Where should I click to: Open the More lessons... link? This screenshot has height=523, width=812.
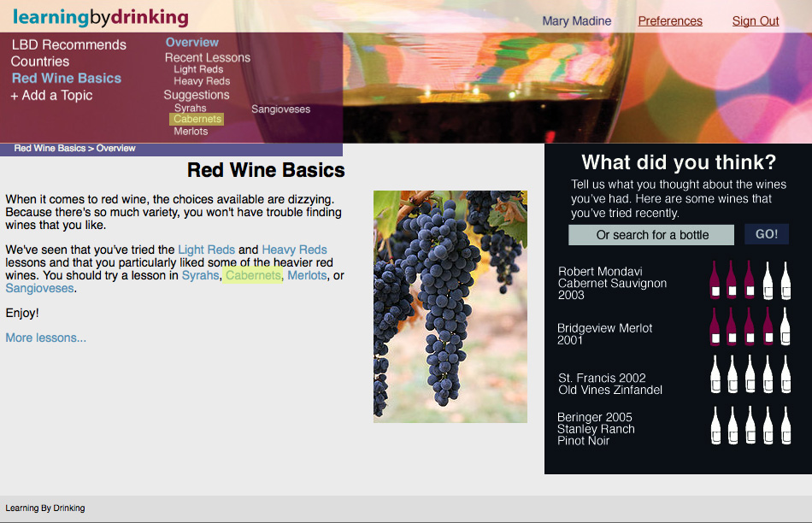click(45, 338)
